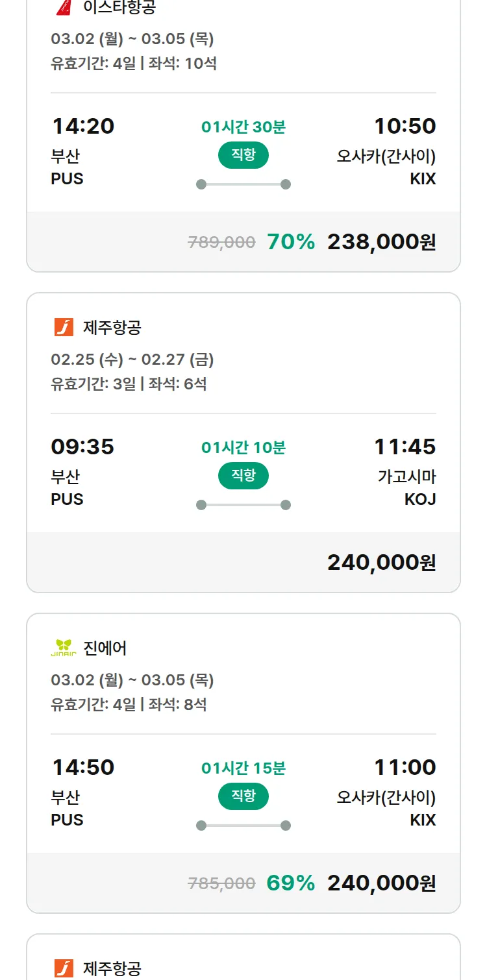
Task: Open the 진에어 airline name link
Action: click(105, 648)
